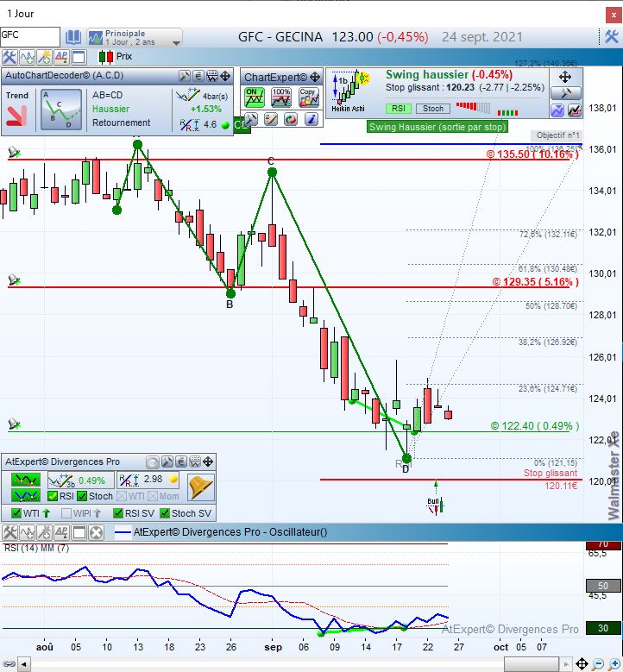Open chart settings wrench in price toolbar

[x=9, y=57]
